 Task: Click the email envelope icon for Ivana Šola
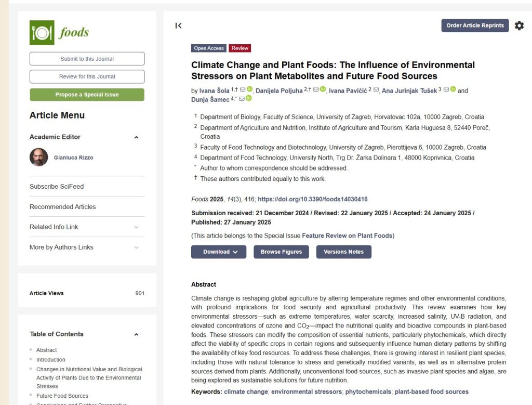[x=243, y=90]
